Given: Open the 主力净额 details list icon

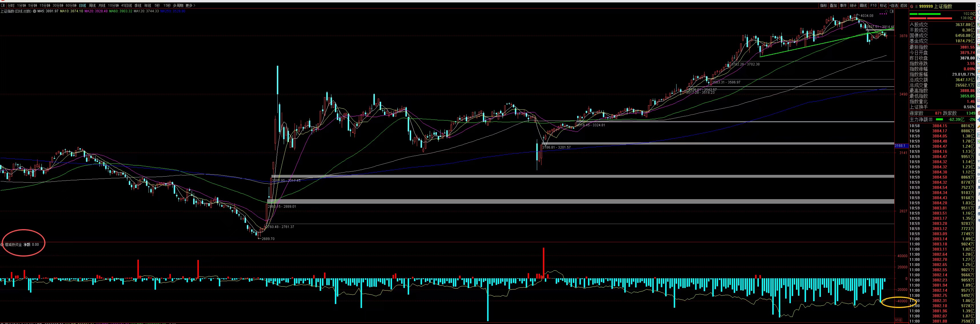Looking at the screenshot, I should [x=931, y=119].
